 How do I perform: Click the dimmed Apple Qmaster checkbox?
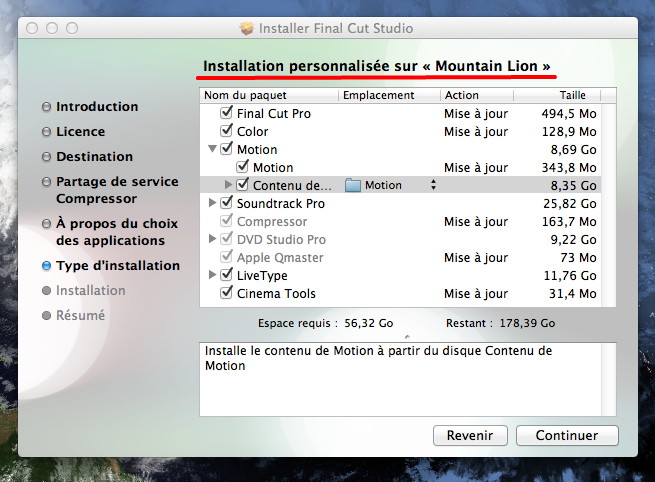point(226,256)
